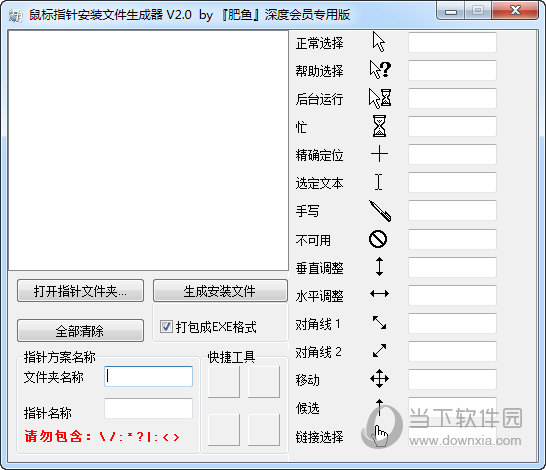Click the 正常选择 label
The width and height of the screenshot is (546, 470).
319,44
